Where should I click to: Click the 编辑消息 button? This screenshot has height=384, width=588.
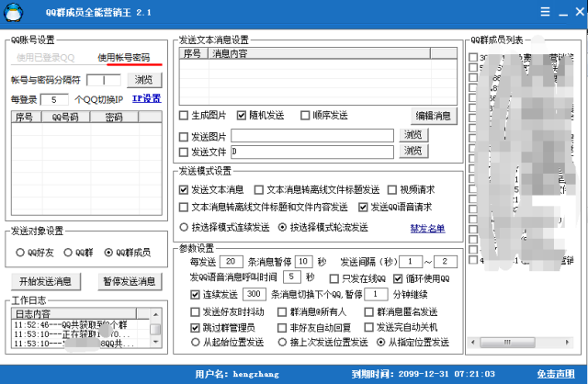click(x=434, y=116)
